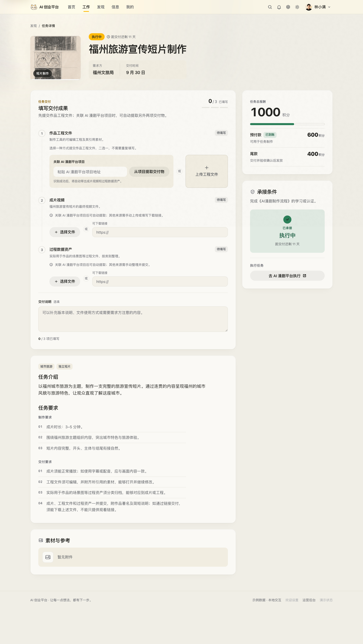363x644 pixels.
Task: Click the shield icon beside 承接条件
Action: (253, 192)
